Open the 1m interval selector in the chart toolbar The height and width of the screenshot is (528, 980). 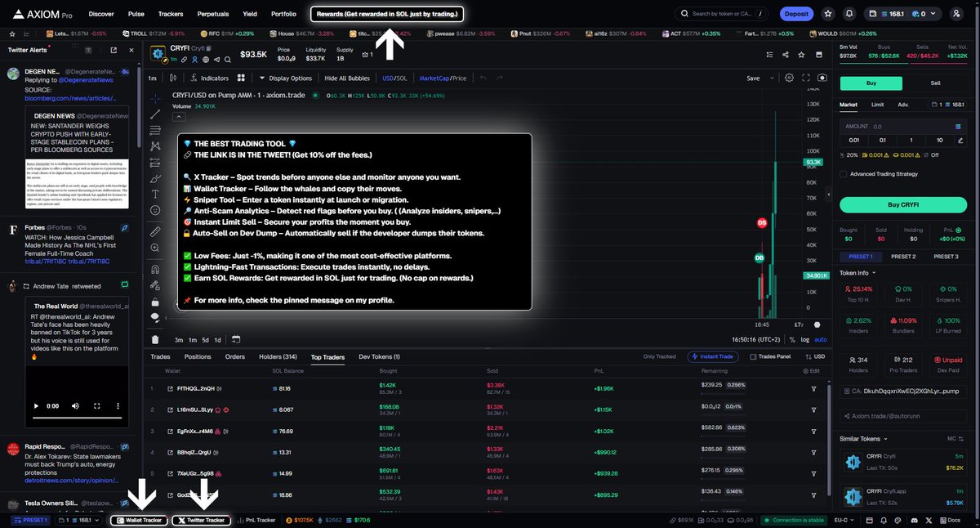tap(153, 78)
